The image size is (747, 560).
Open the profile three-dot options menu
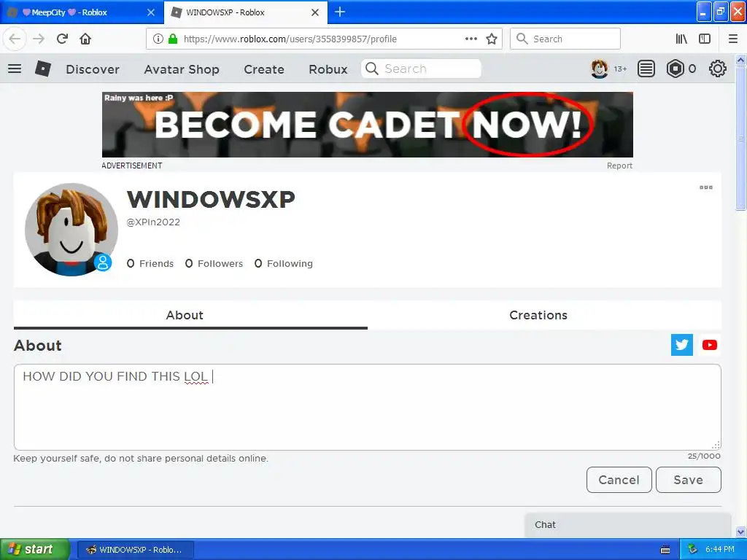(706, 187)
